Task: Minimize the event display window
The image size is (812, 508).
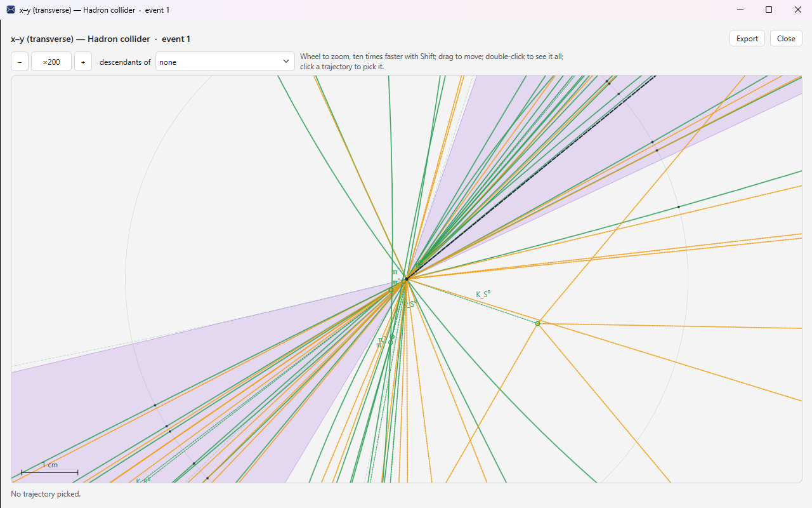Action: coord(740,10)
